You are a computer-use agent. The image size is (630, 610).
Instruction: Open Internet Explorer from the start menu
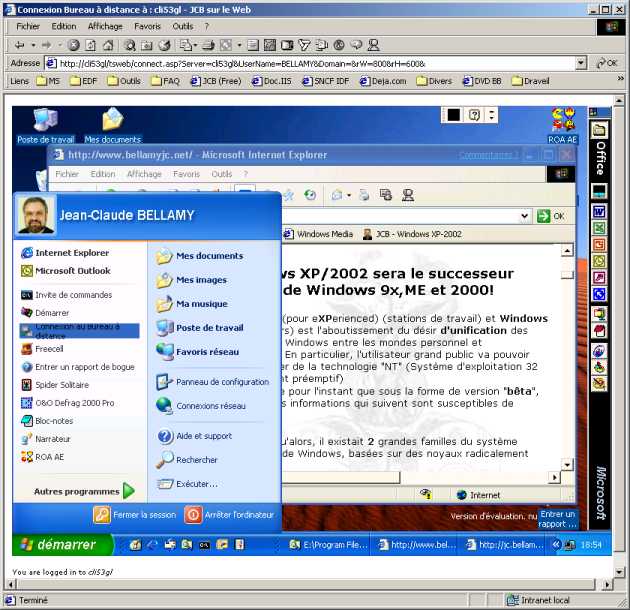click(x=65, y=253)
